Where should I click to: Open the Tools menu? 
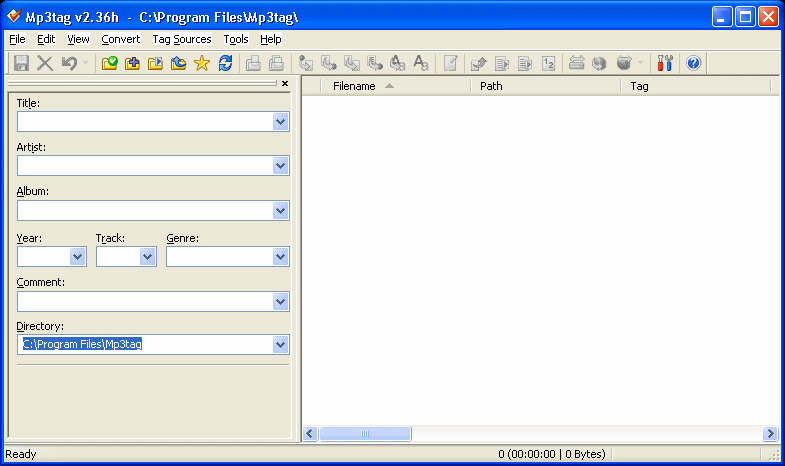tap(236, 39)
